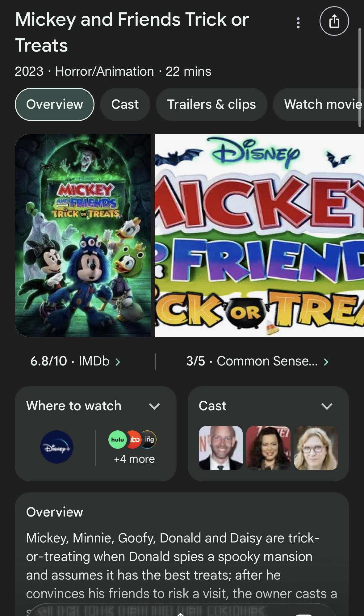This screenshot has width=364, height=616.
Task: Open the IMDb rating arrow chevron
Action: tap(118, 362)
